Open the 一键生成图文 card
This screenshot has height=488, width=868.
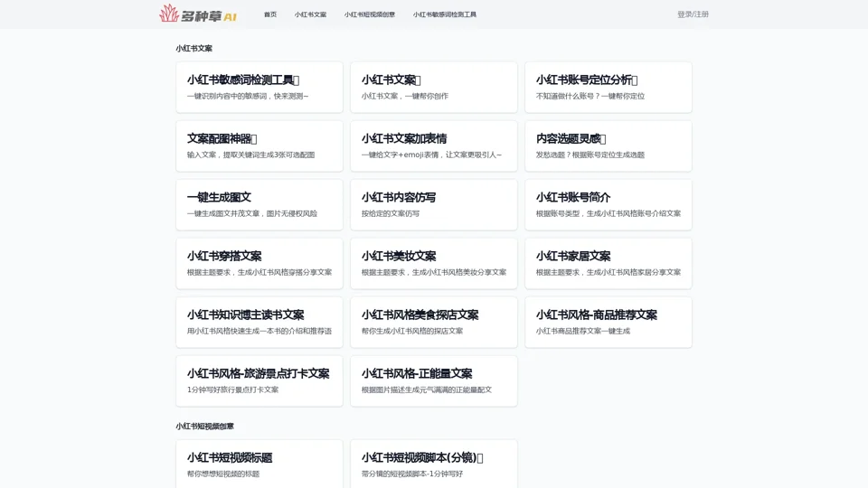pyautogui.click(x=259, y=205)
